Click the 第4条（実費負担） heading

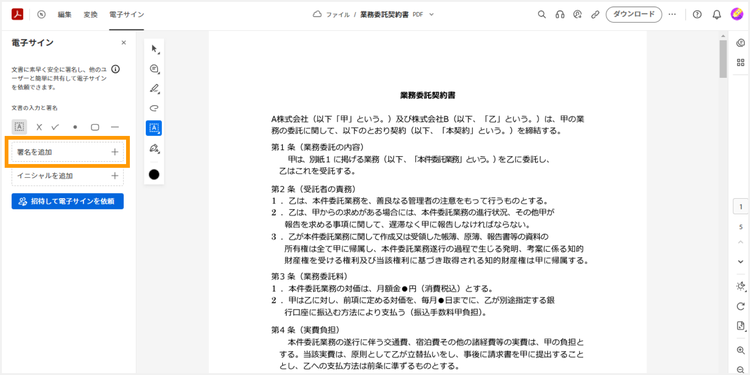306,330
